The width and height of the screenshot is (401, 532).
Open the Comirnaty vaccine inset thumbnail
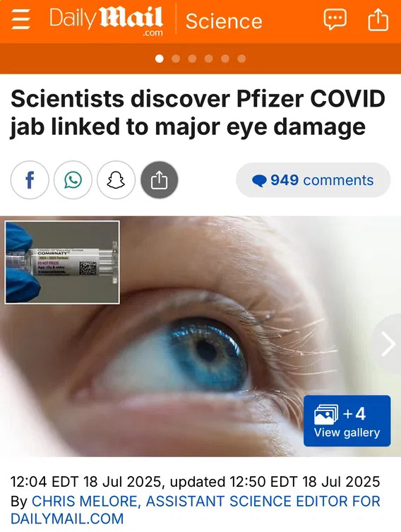(x=62, y=262)
